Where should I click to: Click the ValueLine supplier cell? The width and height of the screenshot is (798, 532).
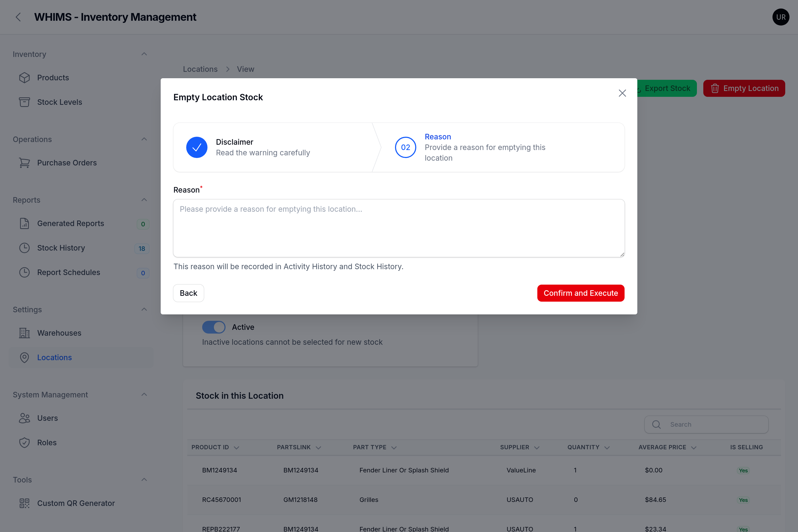[521, 470]
